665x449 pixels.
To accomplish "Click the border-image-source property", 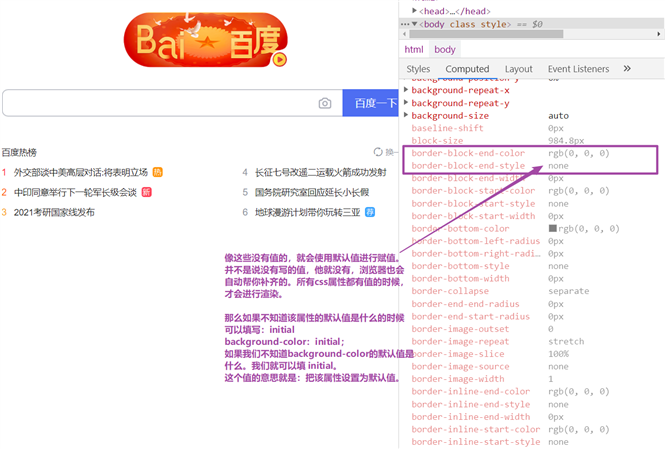I will point(460,366).
